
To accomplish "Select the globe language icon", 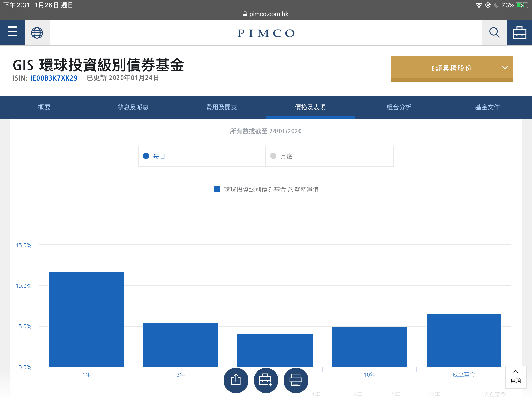I will pos(37,32).
